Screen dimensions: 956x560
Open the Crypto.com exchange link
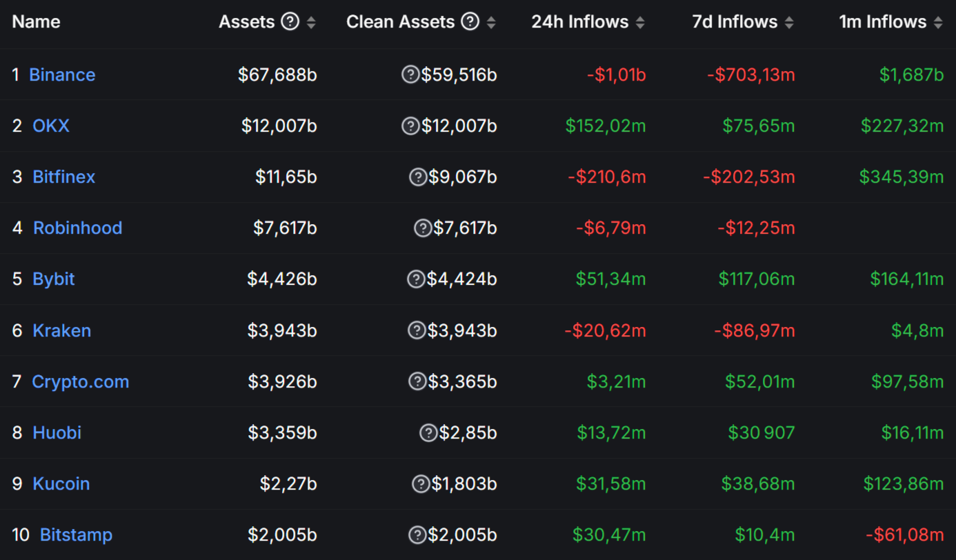80,381
